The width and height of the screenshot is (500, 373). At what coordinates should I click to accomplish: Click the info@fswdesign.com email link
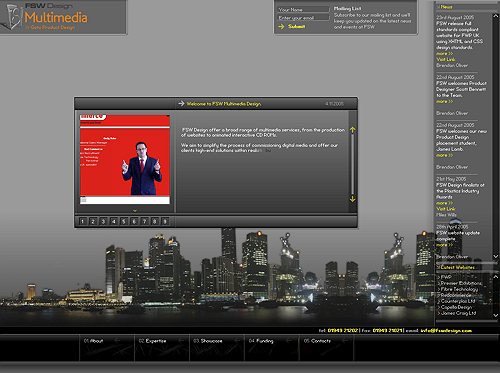[446, 331]
